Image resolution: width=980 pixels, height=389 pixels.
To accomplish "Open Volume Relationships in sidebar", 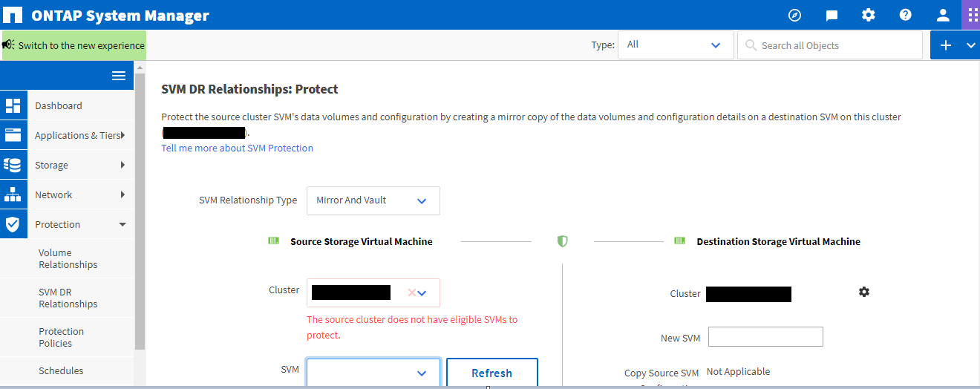I will 68,259.
